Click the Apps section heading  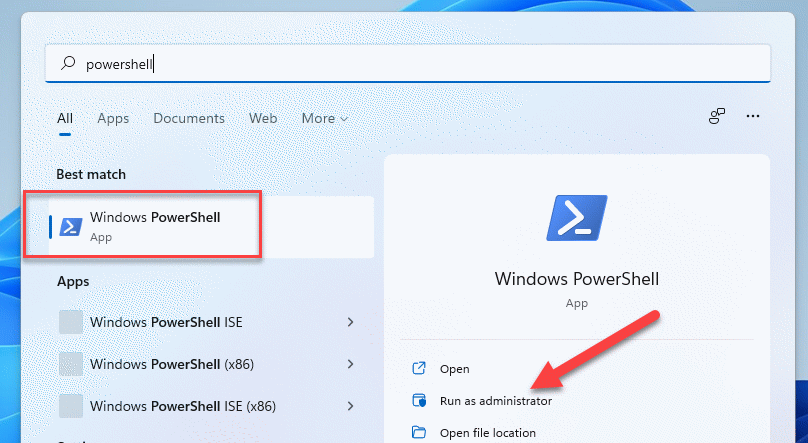click(73, 282)
